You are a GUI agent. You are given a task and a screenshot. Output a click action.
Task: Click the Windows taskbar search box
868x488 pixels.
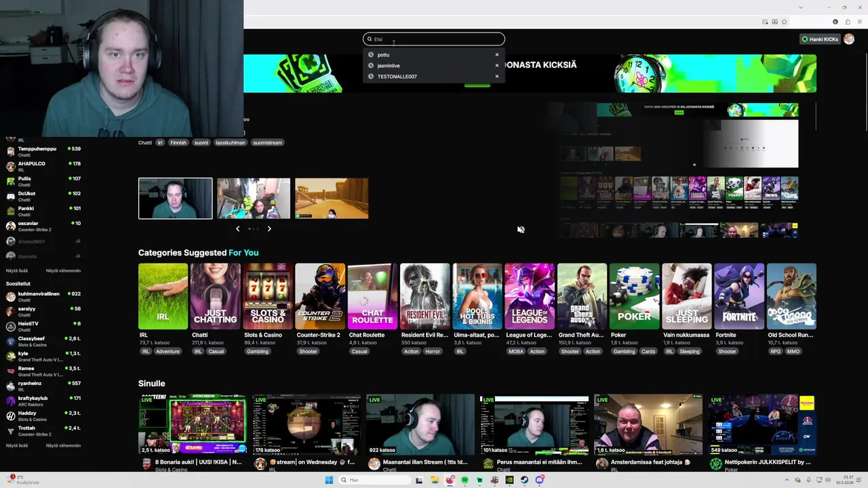tap(374, 480)
